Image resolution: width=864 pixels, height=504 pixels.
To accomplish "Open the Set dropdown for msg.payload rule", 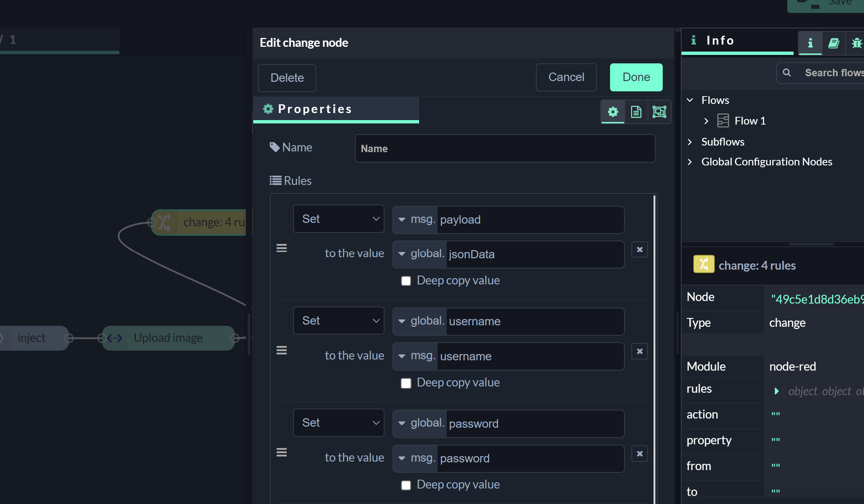I will click(338, 219).
